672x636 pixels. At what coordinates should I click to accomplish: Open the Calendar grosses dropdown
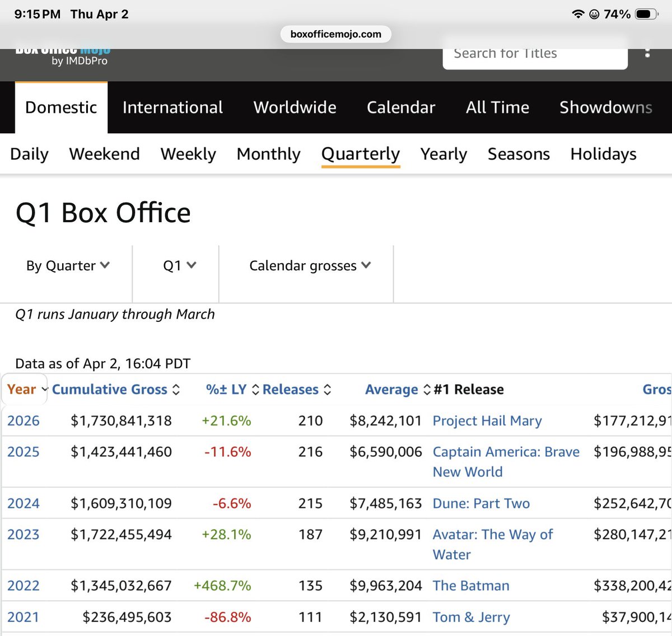(310, 265)
